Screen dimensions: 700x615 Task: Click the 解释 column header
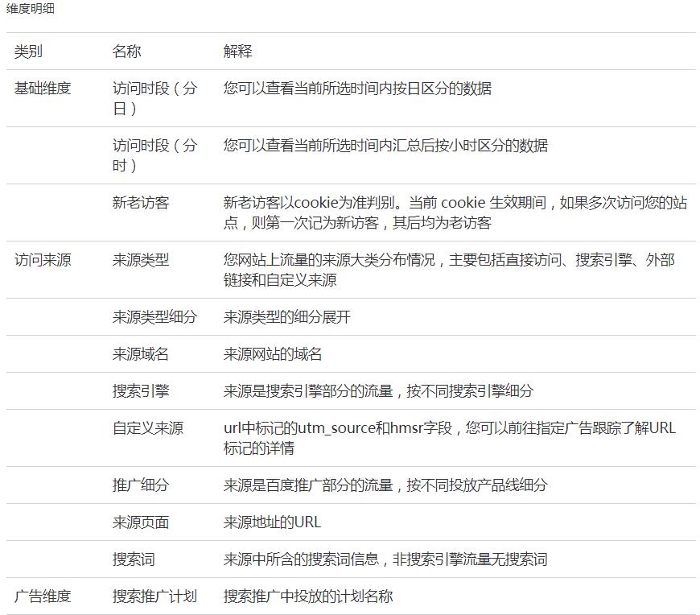point(237,52)
